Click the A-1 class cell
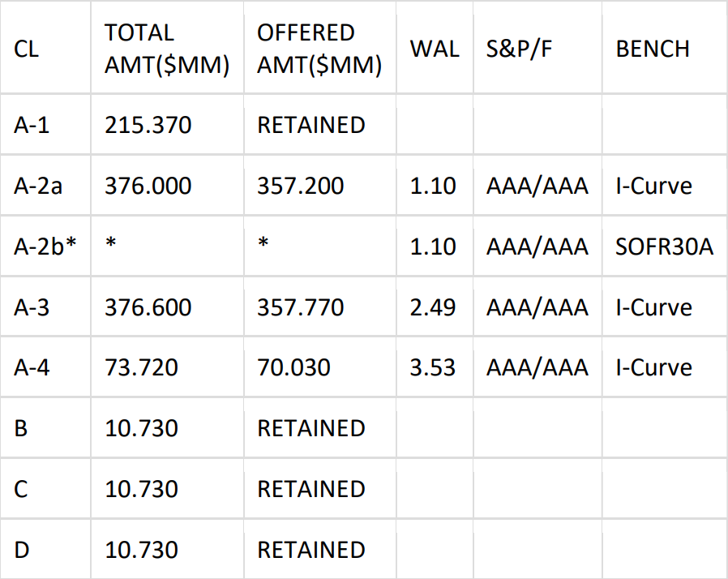Viewport: 728px width, 579px height. (32, 125)
